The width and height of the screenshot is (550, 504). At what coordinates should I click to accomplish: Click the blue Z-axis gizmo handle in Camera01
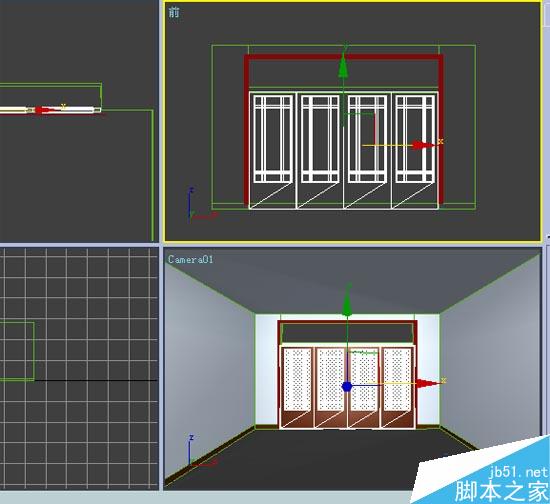pyautogui.click(x=347, y=387)
